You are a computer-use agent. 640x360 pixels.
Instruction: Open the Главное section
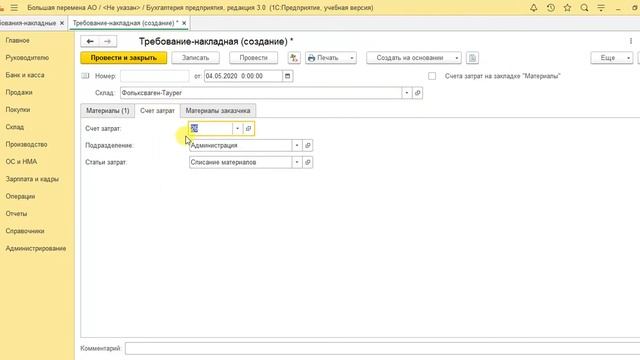click(x=18, y=40)
